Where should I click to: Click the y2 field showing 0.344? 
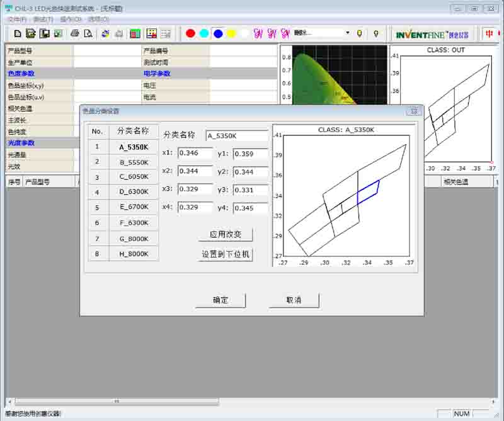pyautogui.click(x=250, y=172)
